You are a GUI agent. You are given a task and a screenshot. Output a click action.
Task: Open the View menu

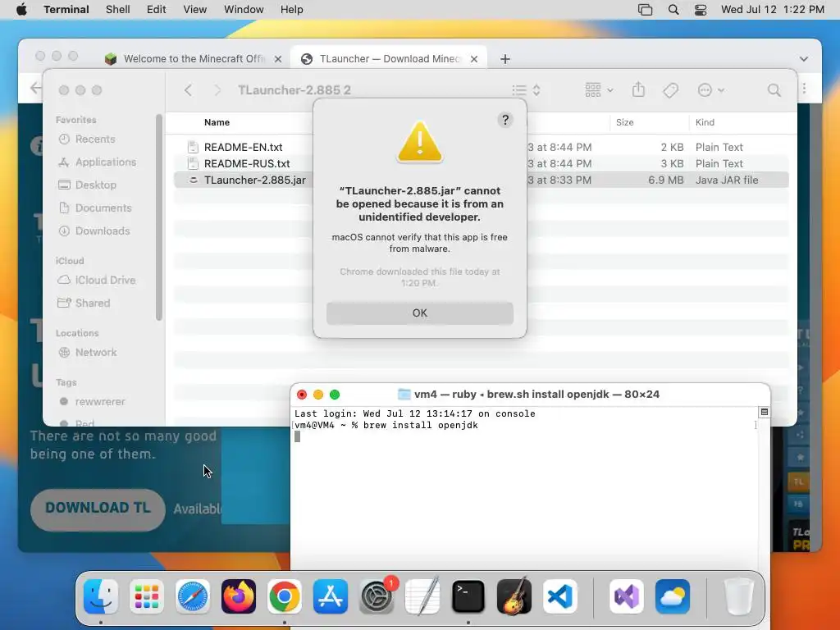point(194,10)
